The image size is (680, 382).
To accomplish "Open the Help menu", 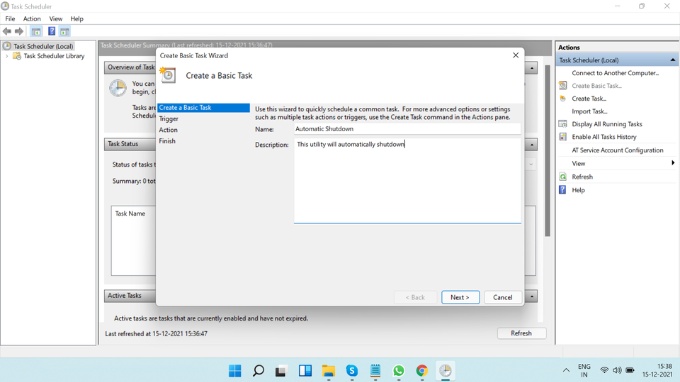I will click(x=77, y=19).
